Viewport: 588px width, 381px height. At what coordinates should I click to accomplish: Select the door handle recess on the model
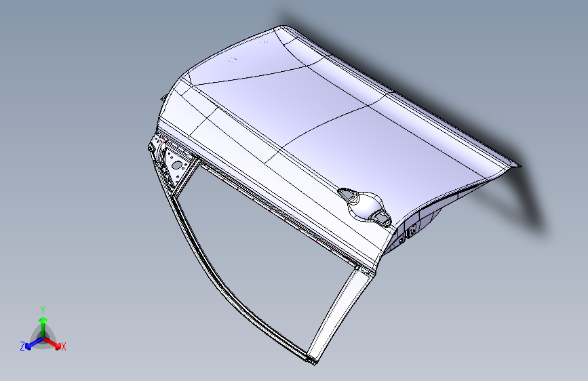pyautogui.click(x=364, y=207)
